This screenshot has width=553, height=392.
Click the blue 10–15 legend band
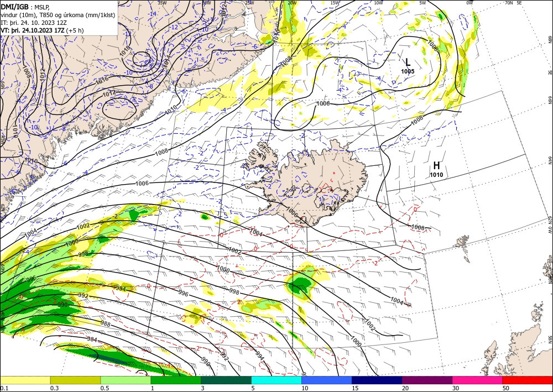tap(327, 380)
